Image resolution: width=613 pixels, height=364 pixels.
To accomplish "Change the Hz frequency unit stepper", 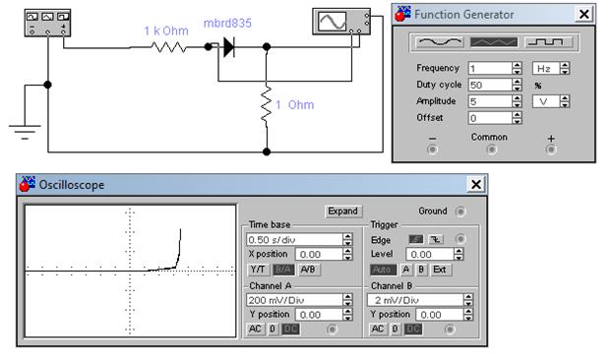I will 565,69.
